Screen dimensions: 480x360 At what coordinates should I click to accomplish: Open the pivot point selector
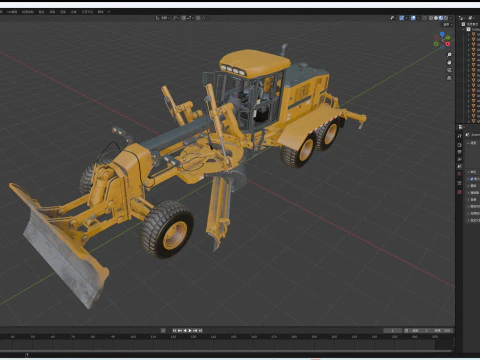176,18
